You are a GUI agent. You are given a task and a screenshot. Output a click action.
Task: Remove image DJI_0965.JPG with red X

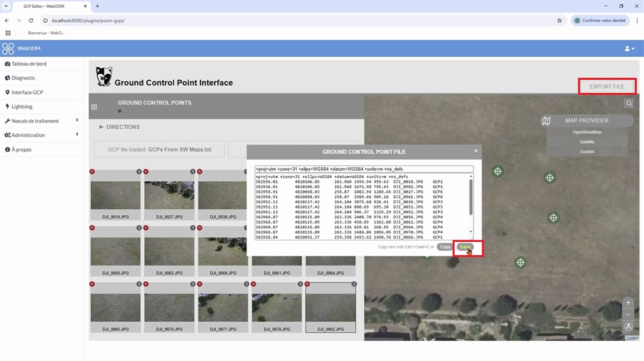point(92,284)
